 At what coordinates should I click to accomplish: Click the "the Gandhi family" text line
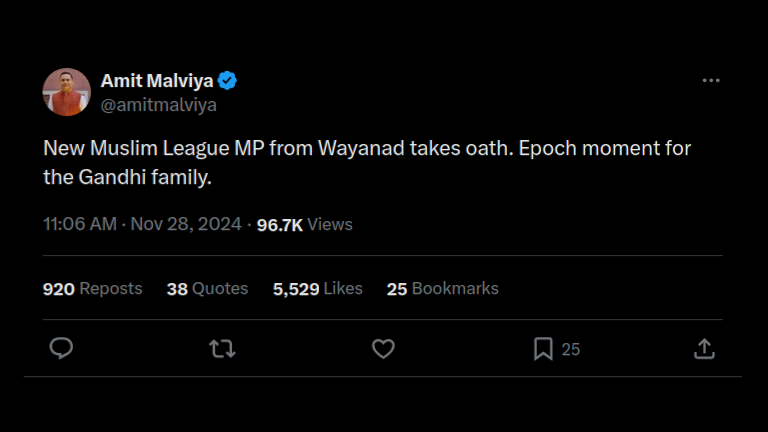tap(128, 179)
